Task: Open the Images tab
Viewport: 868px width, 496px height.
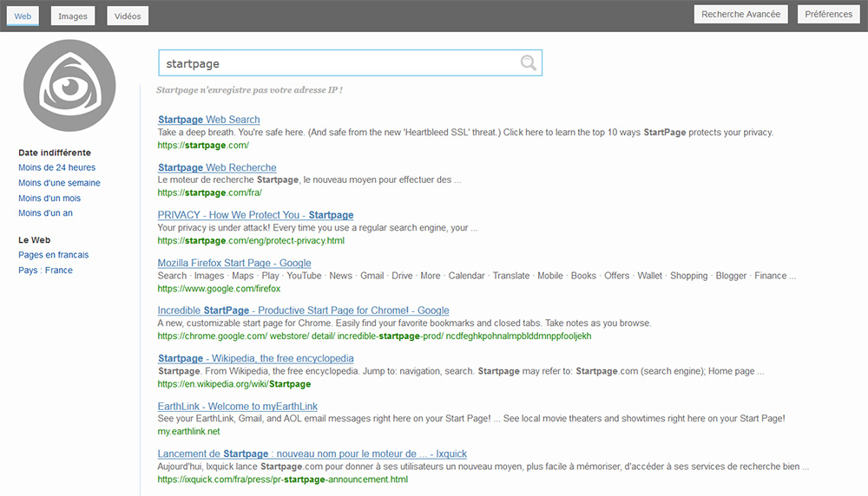Action: pyautogui.click(x=73, y=16)
